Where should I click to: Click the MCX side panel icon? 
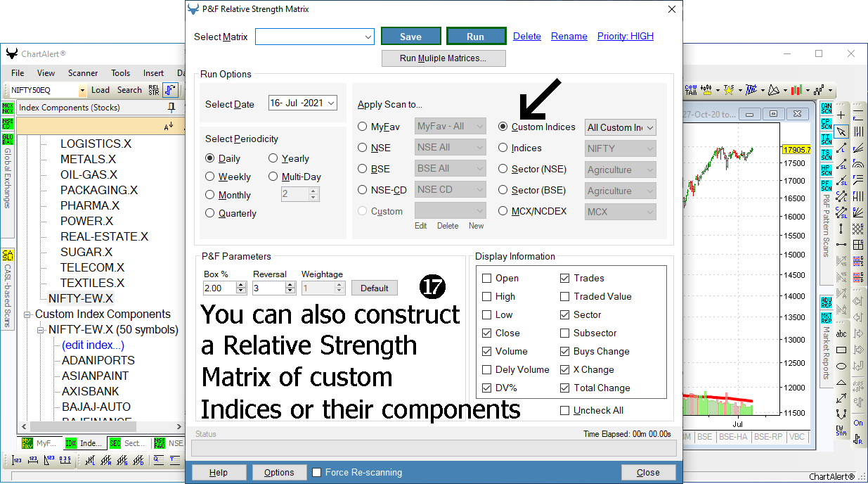(x=8, y=108)
